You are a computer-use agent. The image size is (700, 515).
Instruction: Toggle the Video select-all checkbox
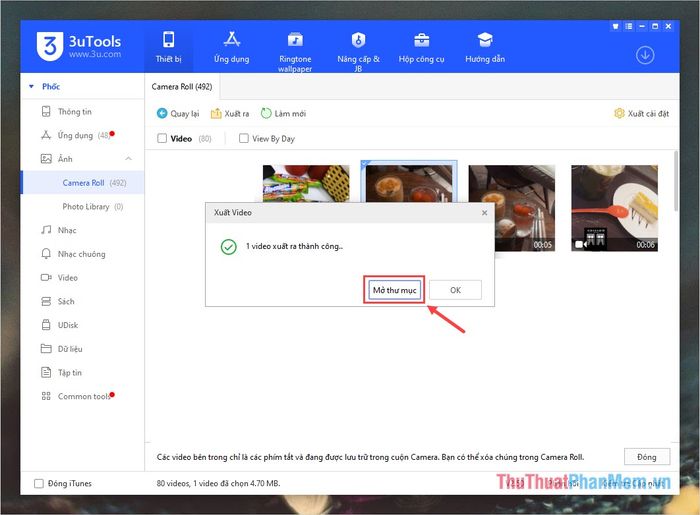pos(163,139)
